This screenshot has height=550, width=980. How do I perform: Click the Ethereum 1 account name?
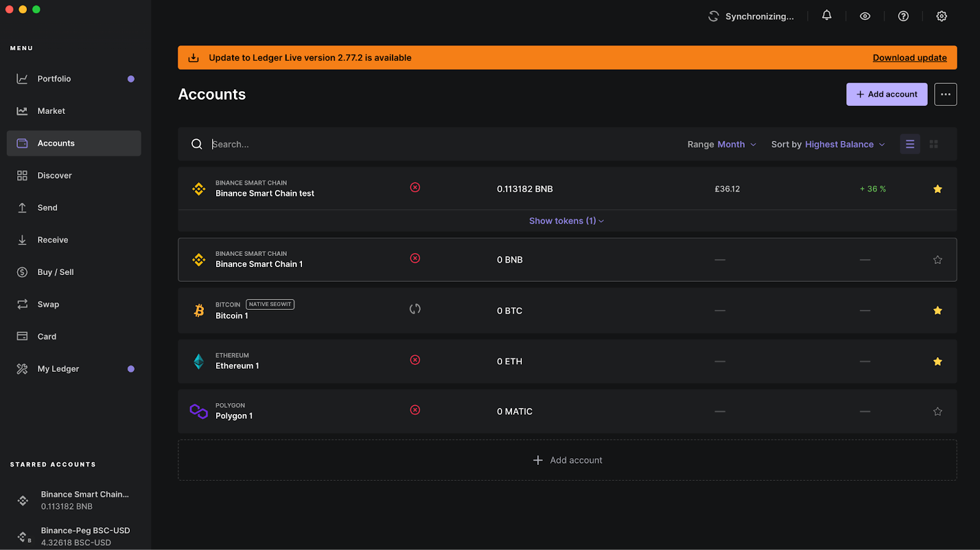[x=237, y=366]
